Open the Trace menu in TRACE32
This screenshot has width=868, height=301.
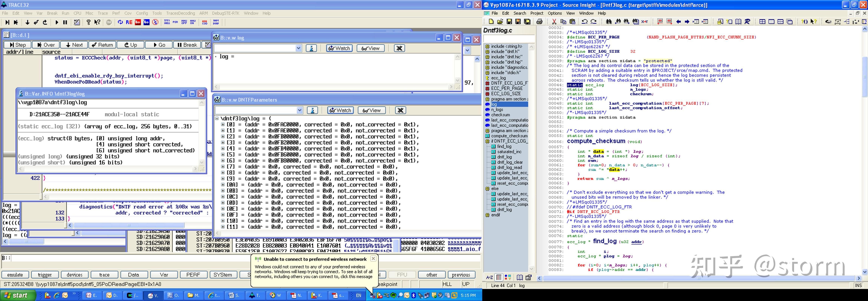102,13
